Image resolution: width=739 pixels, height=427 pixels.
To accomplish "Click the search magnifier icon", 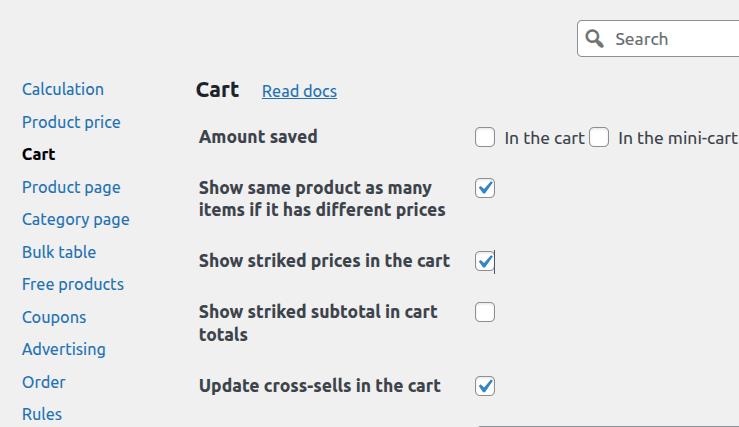I will click(595, 39).
